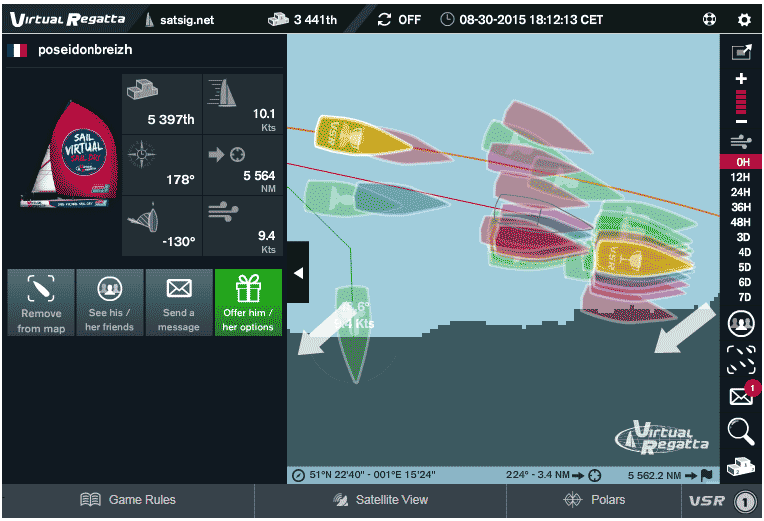Click the poseidonbreizh boat image

[70, 154]
